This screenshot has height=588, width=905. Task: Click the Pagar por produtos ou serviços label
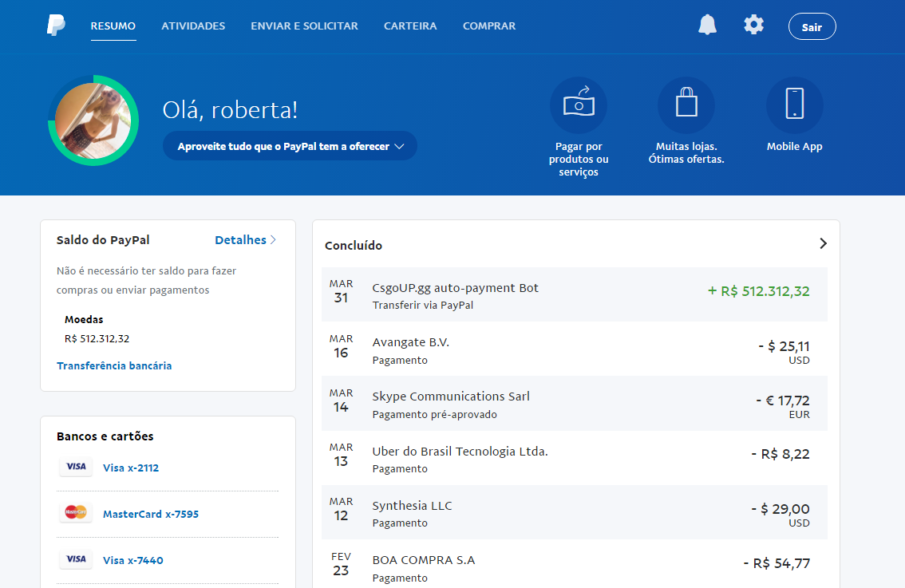click(x=579, y=160)
